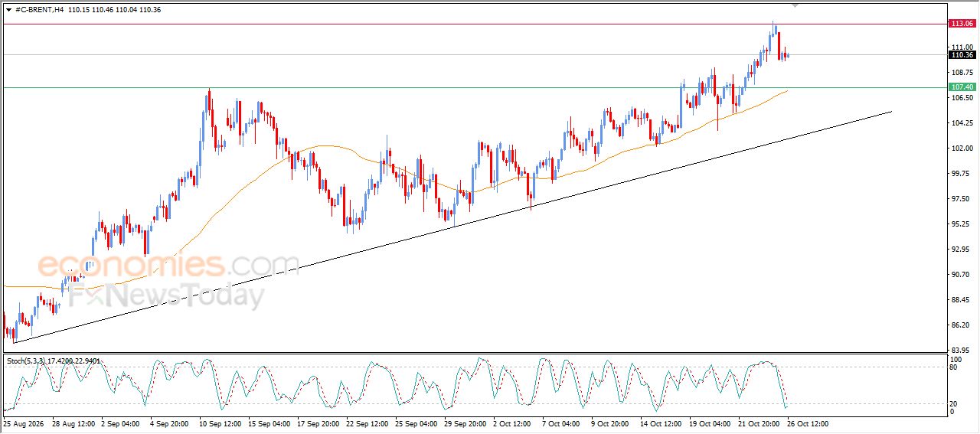Click the gray chart shift marker on top edge

coord(795,5)
